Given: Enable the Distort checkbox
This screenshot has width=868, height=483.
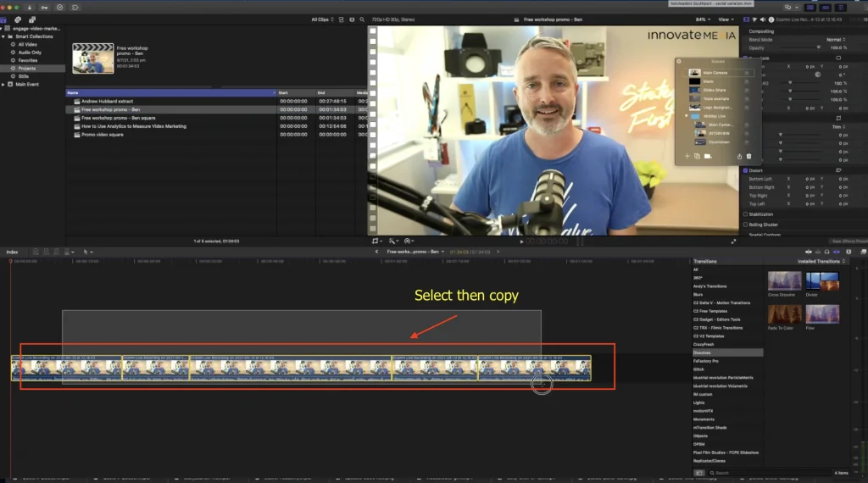Looking at the screenshot, I should [745, 170].
